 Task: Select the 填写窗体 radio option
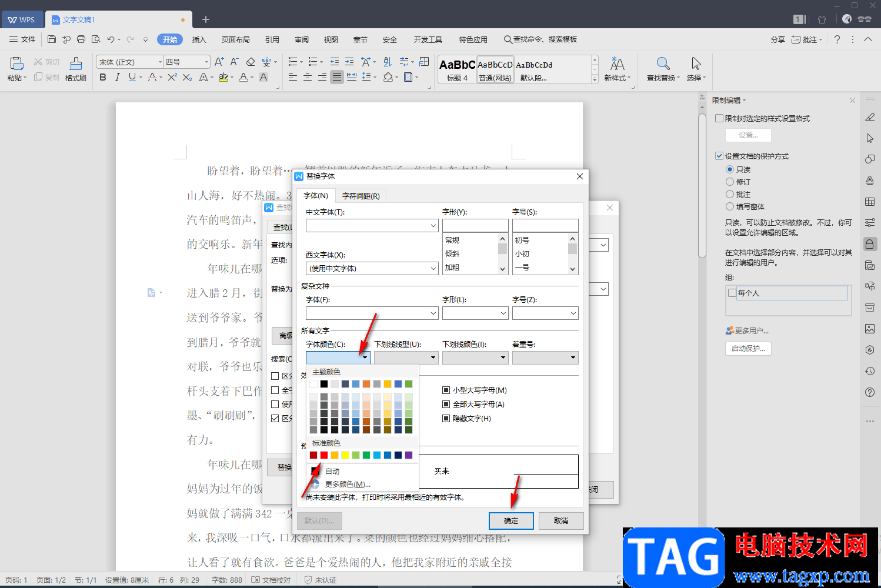[730, 206]
